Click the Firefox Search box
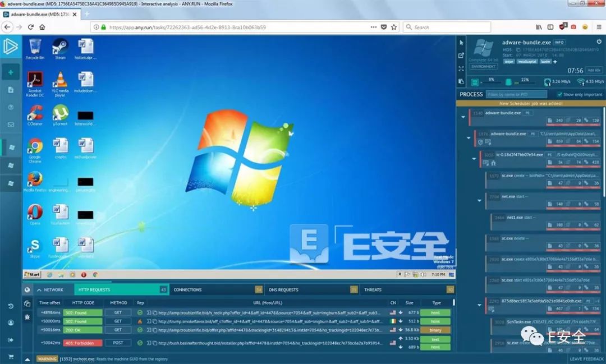The height and width of the screenshot is (364, 606). pyautogui.click(x=447, y=27)
